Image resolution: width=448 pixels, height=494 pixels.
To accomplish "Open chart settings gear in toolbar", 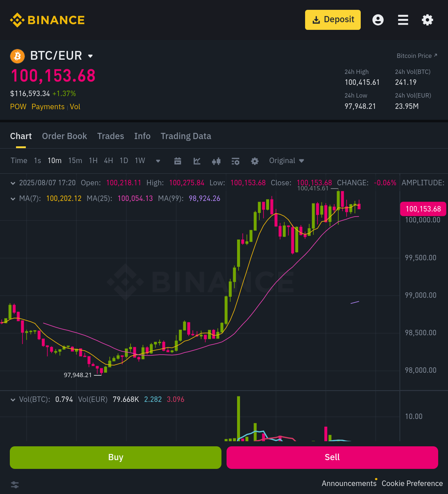I will click(255, 161).
